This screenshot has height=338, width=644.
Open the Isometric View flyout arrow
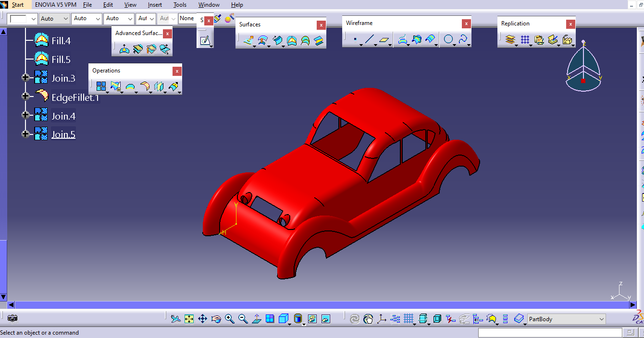pos(290,324)
